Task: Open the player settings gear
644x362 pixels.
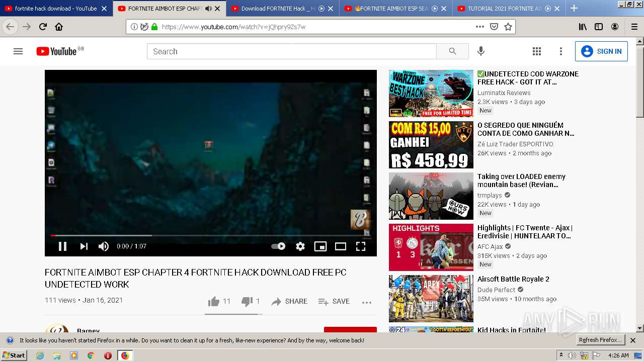Action: [300, 246]
